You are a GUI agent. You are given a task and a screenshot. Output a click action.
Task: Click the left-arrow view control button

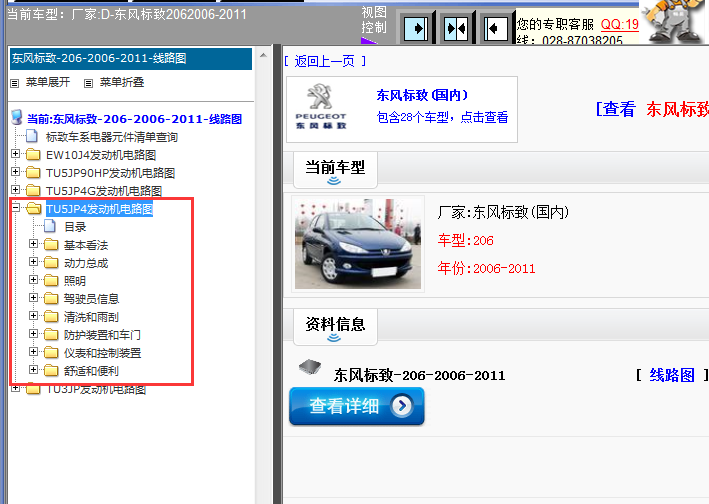496,28
